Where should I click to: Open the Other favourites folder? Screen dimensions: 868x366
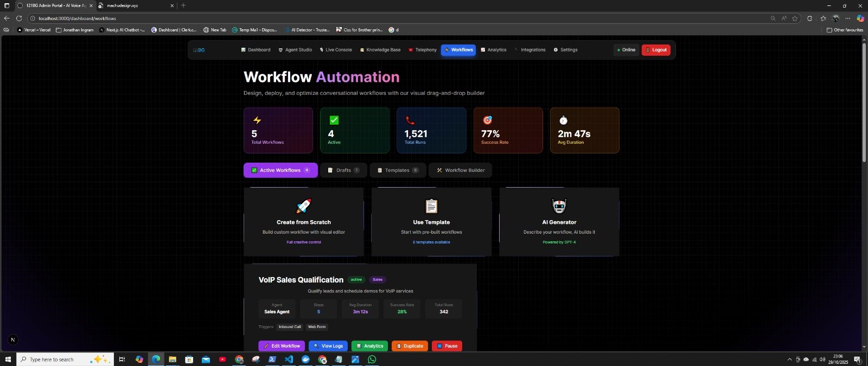tap(845, 30)
